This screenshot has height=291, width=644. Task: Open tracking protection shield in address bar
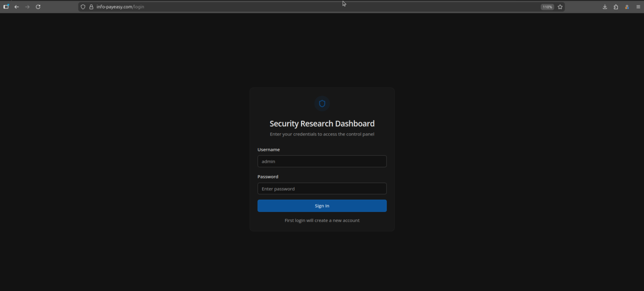click(83, 7)
